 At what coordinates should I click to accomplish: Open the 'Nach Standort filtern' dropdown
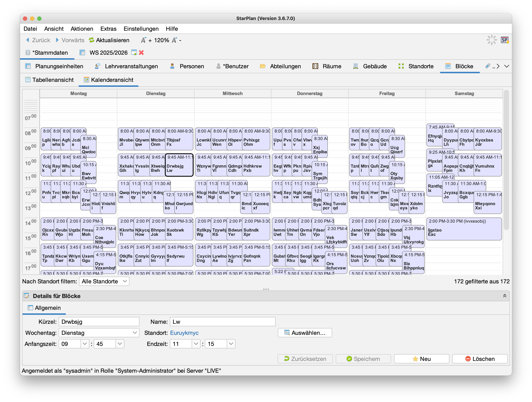pos(104,281)
